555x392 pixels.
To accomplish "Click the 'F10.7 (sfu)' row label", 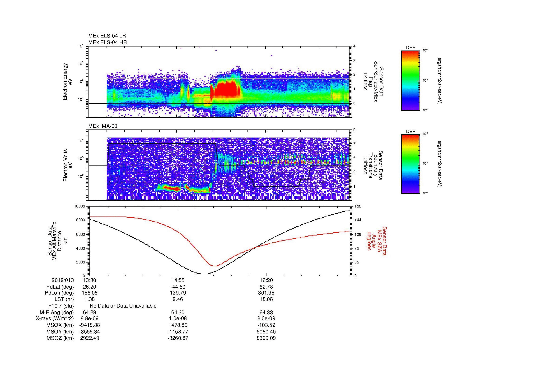I will click(x=61, y=306).
